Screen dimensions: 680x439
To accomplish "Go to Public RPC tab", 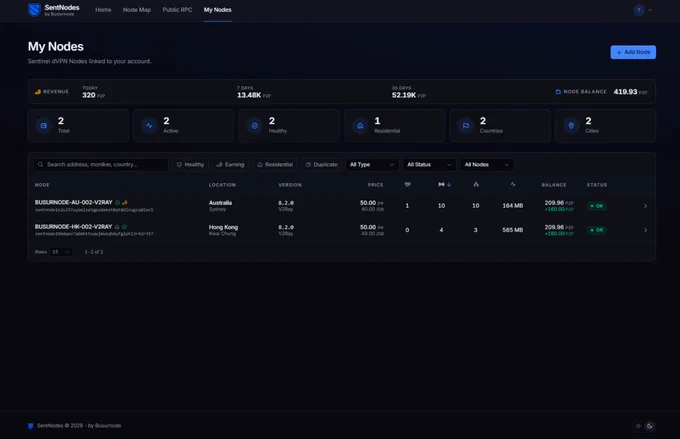I will click(x=177, y=10).
